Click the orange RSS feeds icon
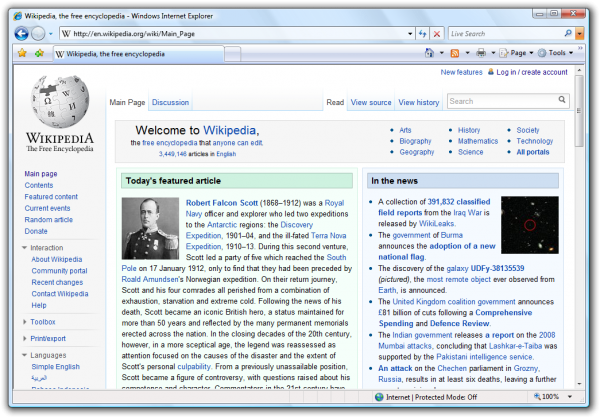Viewport: 600px width, 418px height. (x=455, y=53)
